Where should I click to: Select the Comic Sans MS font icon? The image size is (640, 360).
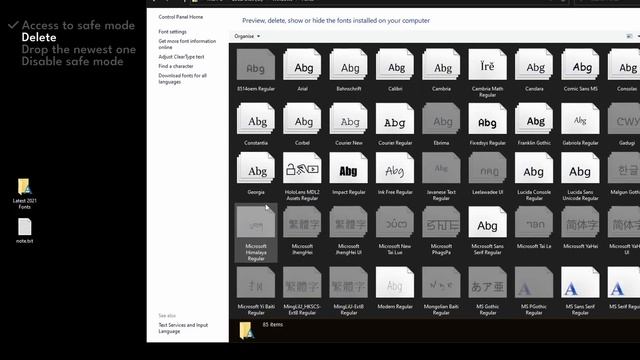click(x=580, y=64)
